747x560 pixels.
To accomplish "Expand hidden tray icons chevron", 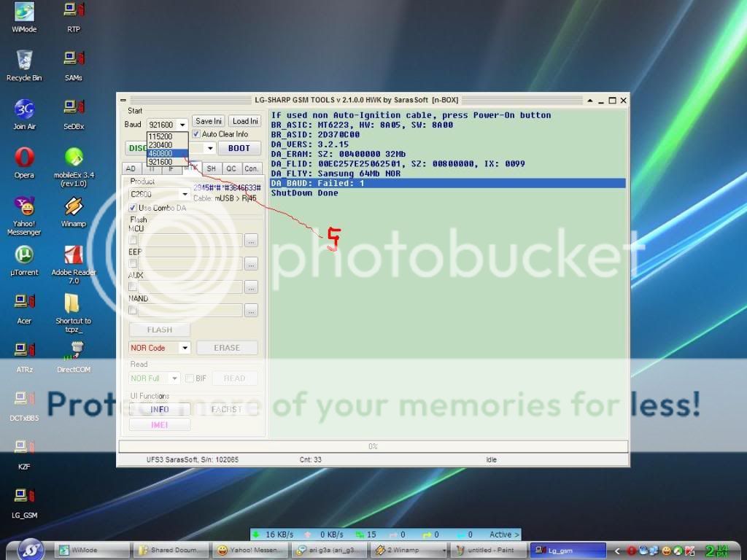I will pos(617,551).
